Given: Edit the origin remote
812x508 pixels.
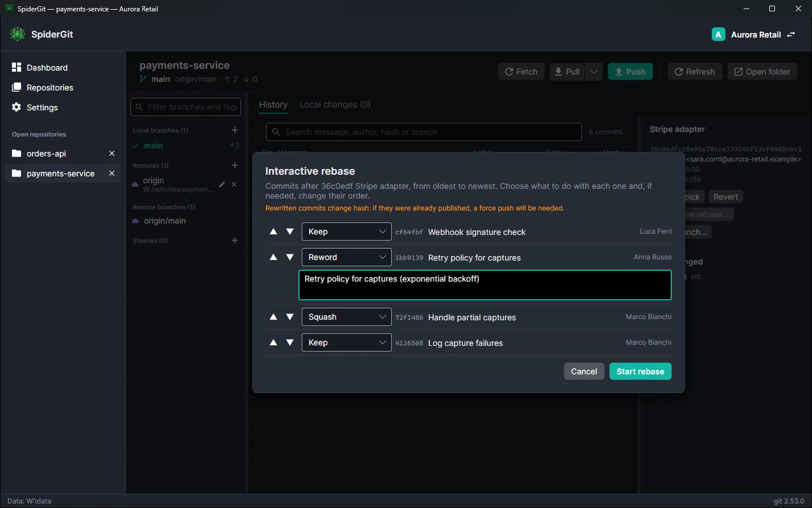Looking at the screenshot, I should point(222,184).
